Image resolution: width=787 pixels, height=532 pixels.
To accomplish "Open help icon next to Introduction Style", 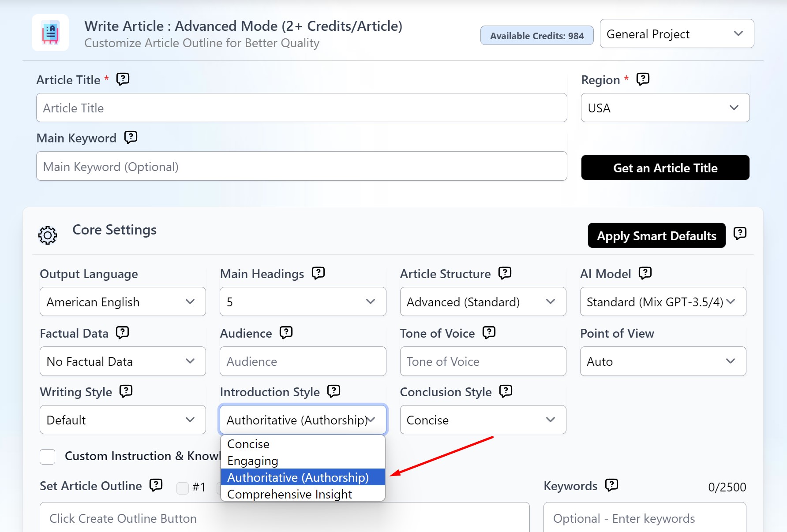I will (334, 391).
